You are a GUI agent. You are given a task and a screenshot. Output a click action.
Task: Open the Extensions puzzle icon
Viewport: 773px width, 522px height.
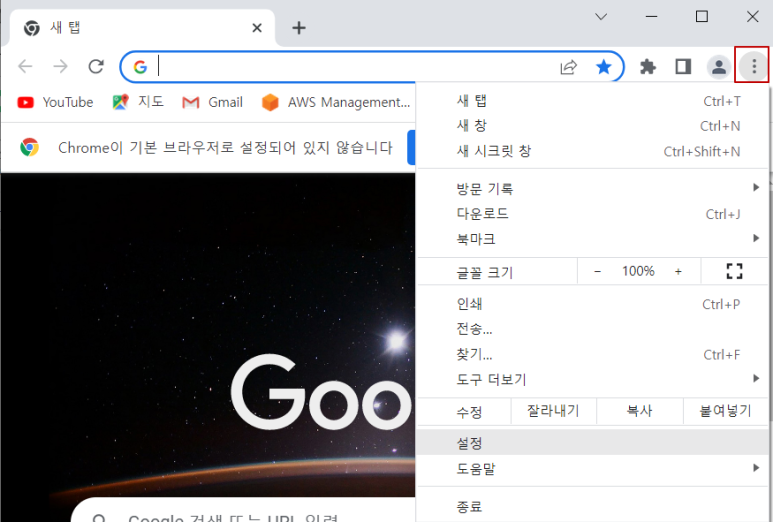648,66
